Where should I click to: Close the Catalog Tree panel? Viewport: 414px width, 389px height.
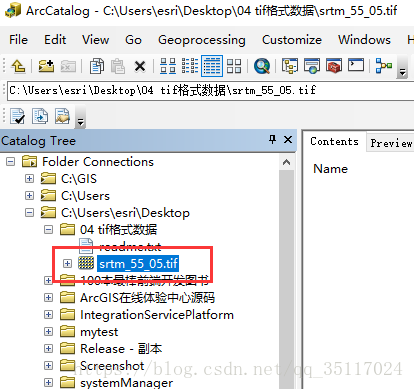tap(288, 140)
